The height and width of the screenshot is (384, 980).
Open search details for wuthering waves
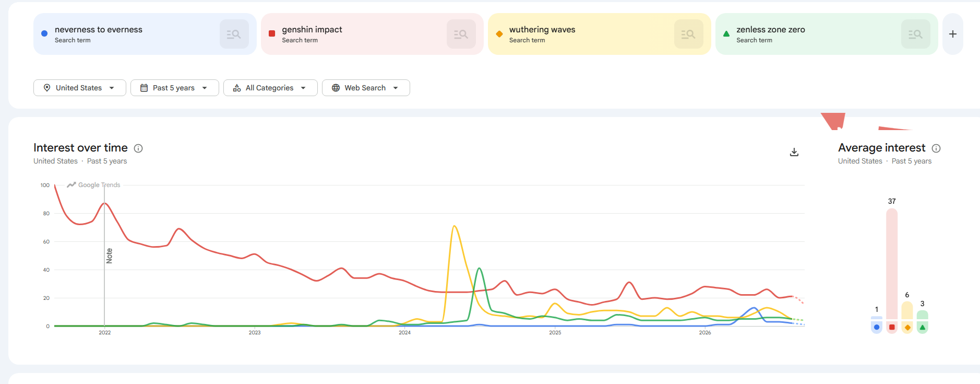pos(688,34)
